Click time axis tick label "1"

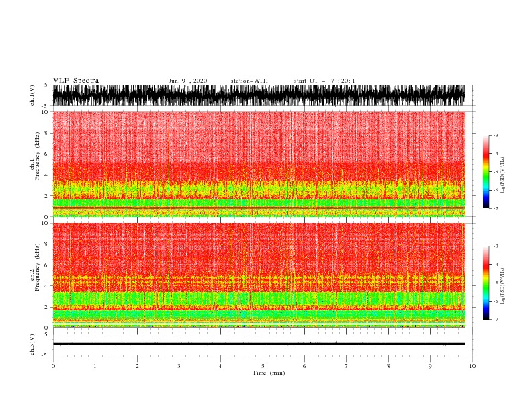pos(95,366)
